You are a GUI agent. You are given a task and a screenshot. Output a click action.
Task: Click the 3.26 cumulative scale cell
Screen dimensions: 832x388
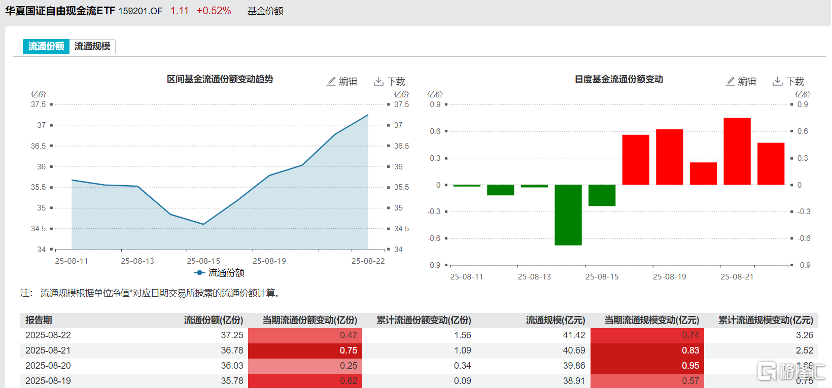click(x=805, y=335)
